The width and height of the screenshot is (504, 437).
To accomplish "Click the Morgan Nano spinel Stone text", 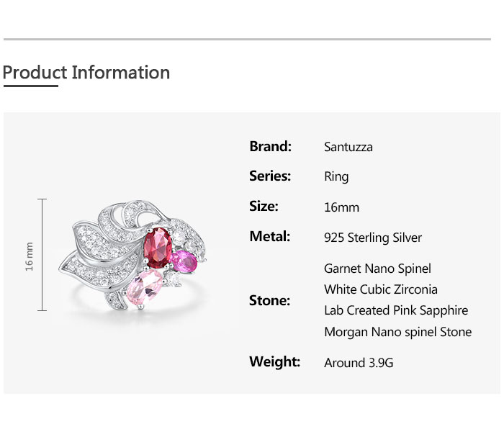I will pos(398,332).
